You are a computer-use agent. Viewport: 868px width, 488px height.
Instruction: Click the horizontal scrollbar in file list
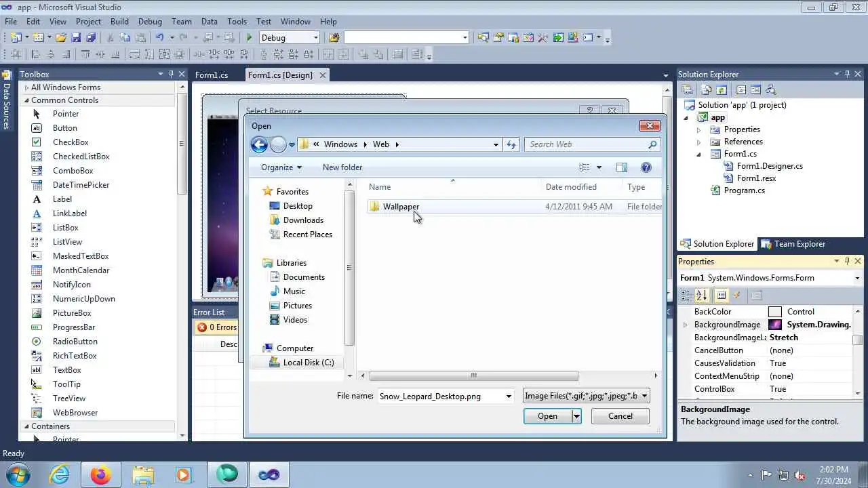click(473, 375)
